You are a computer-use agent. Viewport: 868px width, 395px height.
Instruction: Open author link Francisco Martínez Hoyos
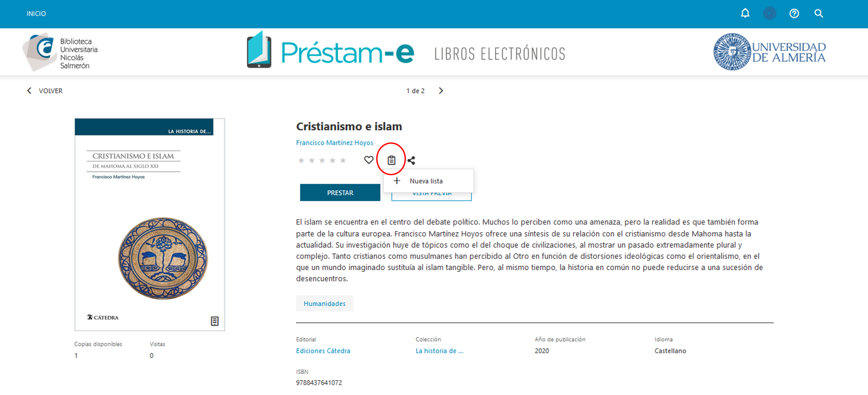[334, 143]
